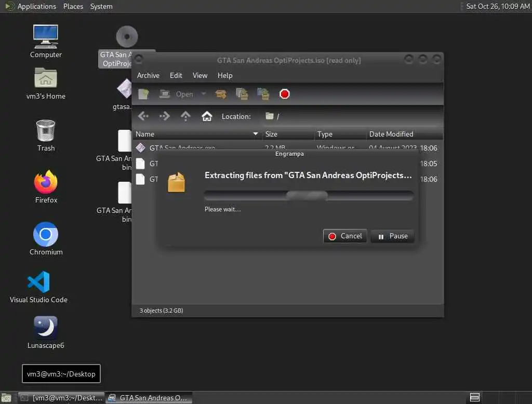Click the Location path field
The width and height of the screenshot is (532, 404).
[x=351, y=116]
